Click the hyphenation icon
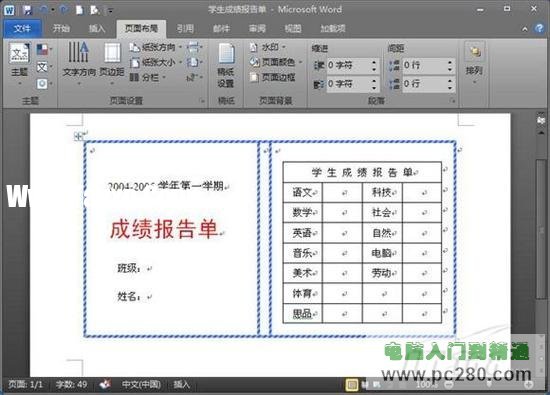 tap(195, 78)
